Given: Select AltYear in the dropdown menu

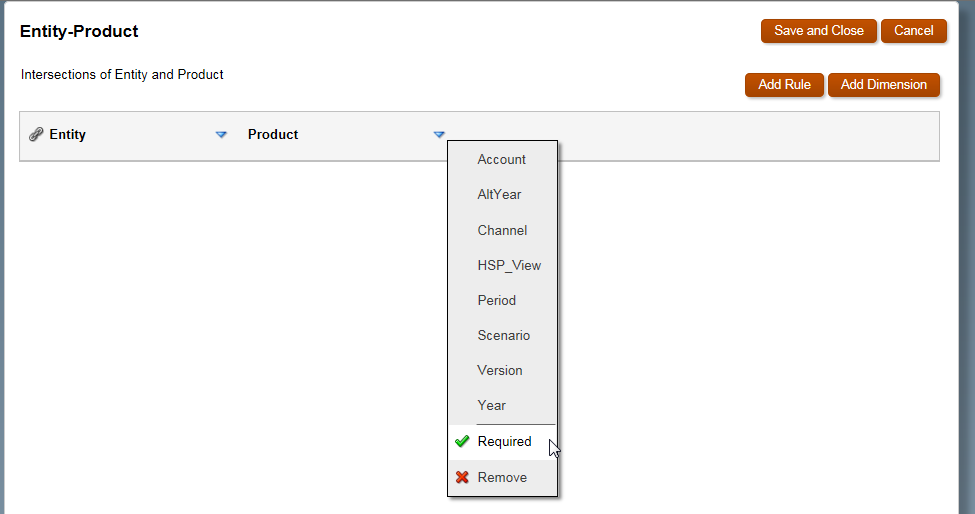Looking at the screenshot, I should click(x=499, y=195).
